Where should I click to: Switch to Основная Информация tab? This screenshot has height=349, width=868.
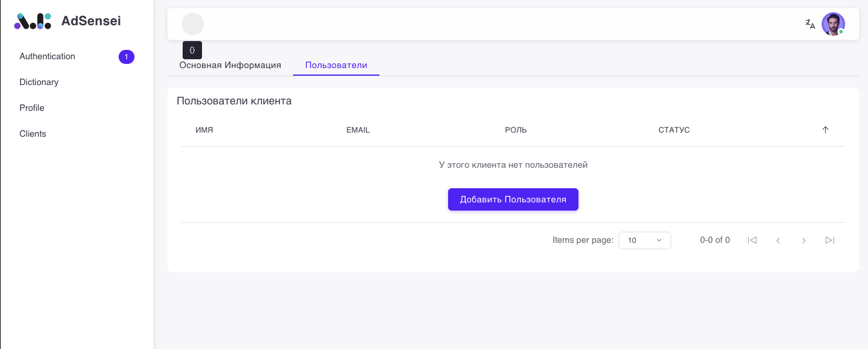coord(230,65)
